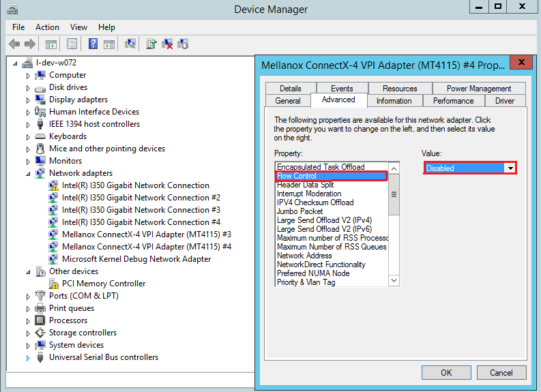The image size is (541, 392).
Task: Click the Storage controllers category icon
Action: point(40,333)
